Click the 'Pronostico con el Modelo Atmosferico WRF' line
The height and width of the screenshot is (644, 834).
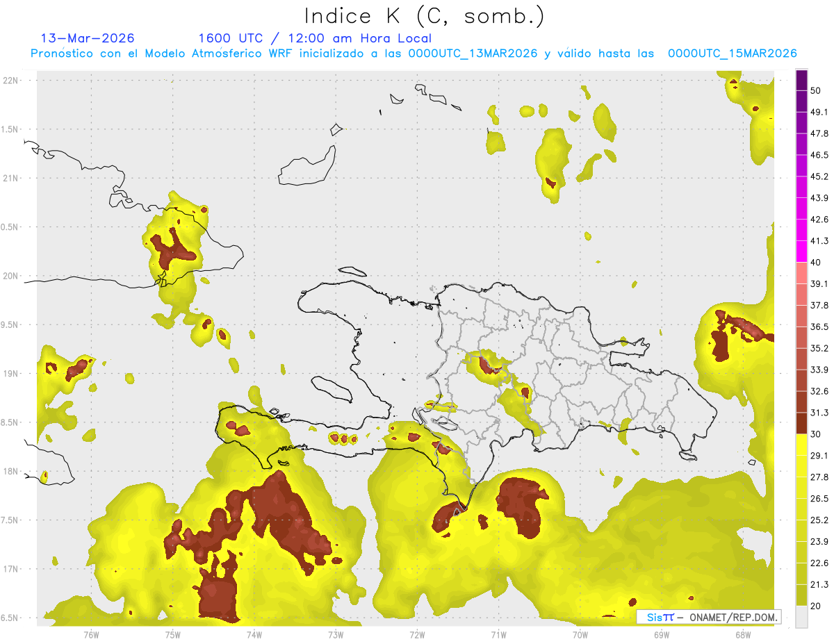pos(414,53)
